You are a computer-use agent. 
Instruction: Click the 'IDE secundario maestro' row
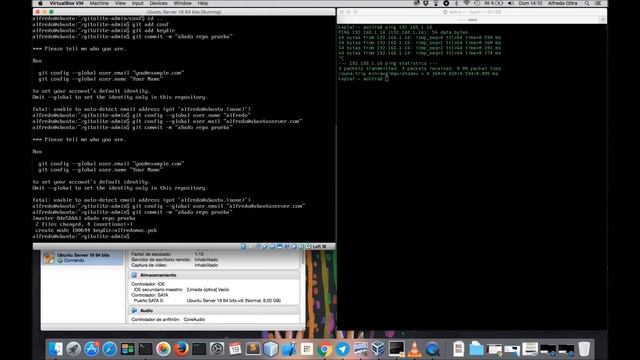[x=181, y=289]
